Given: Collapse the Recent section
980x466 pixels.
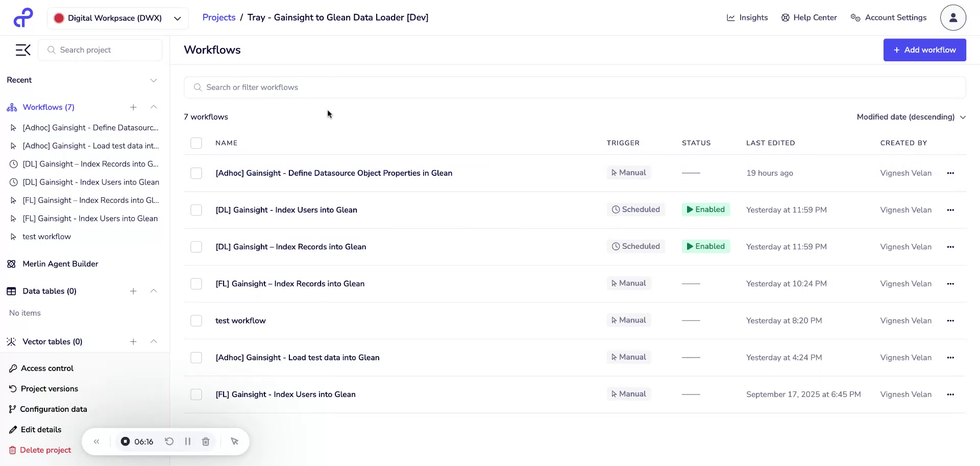Looking at the screenshot, I should (x=154, y=80).
